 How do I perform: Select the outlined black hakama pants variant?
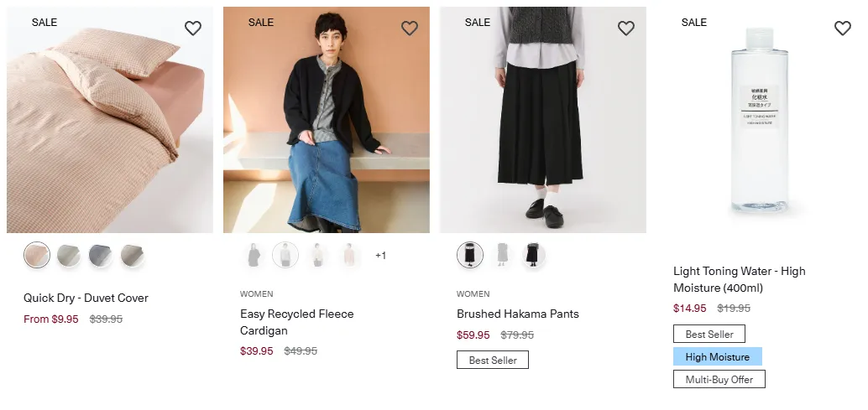point(470,255)
